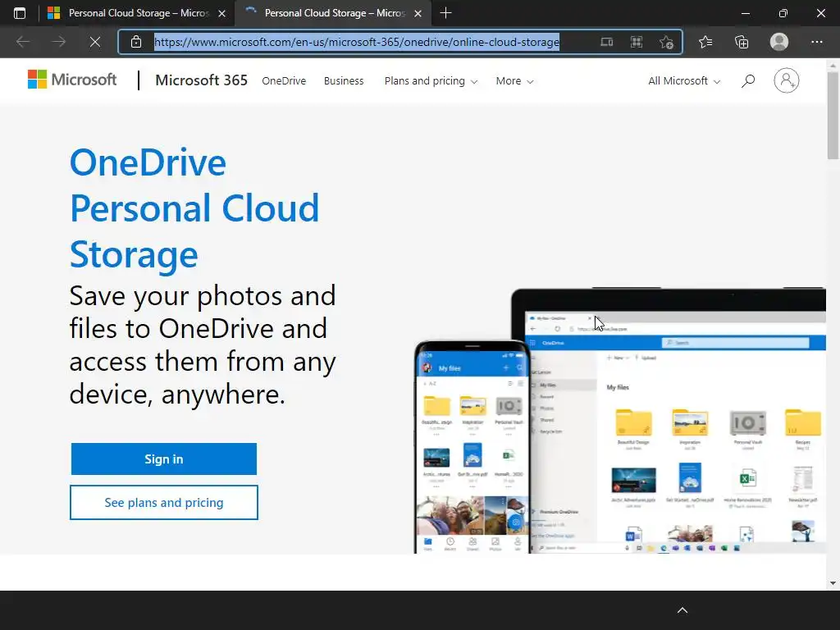840x630 pixels.
Task: Switch to the first Personal Cloud Storage tab
Action: [x=137, y=13]
